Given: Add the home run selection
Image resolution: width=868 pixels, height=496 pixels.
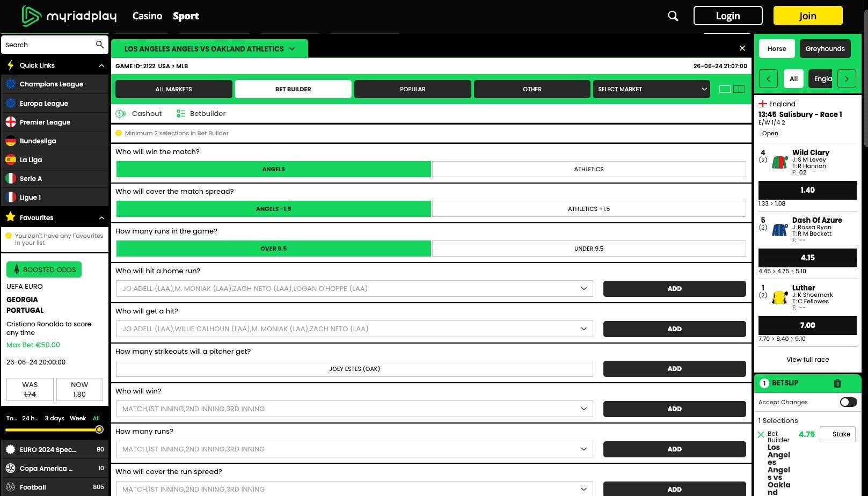Looking at the screenshot, I should pyautogui.click(x=675, y=288).
